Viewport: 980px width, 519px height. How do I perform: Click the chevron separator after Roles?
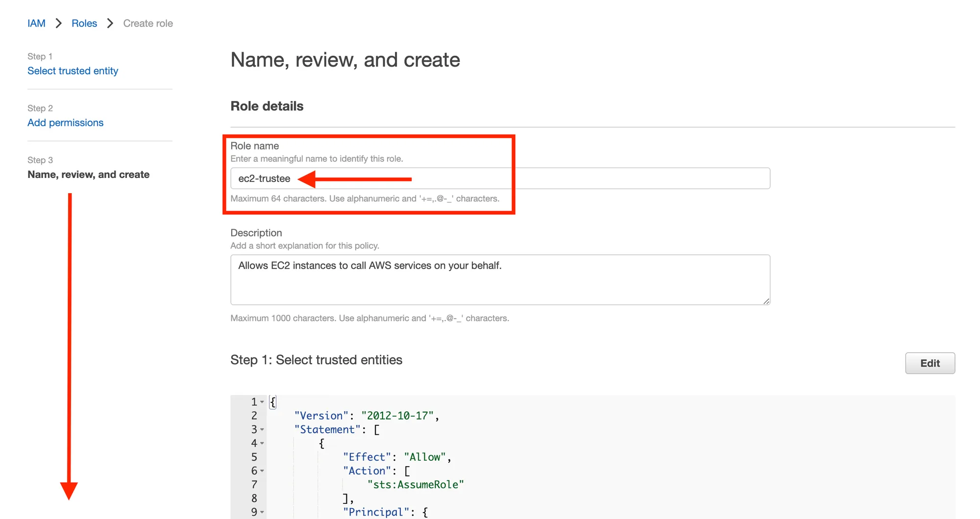(x=110, y=24)
